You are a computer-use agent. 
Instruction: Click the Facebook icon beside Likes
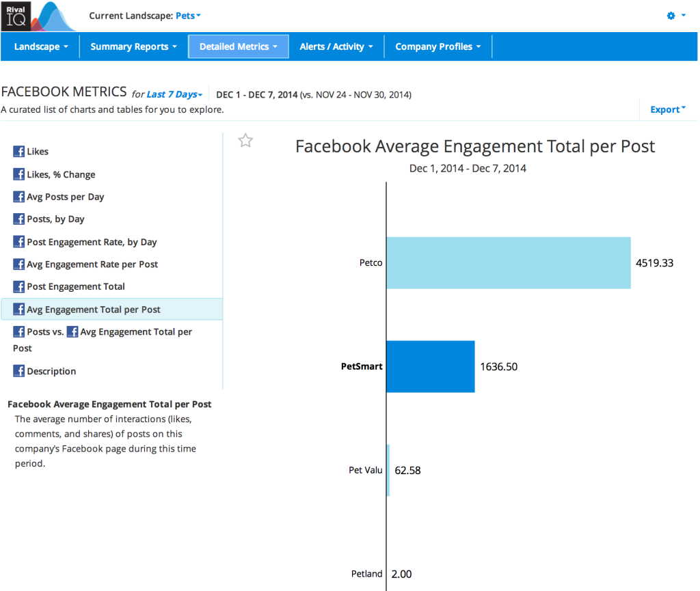click(x=18, y=151)
